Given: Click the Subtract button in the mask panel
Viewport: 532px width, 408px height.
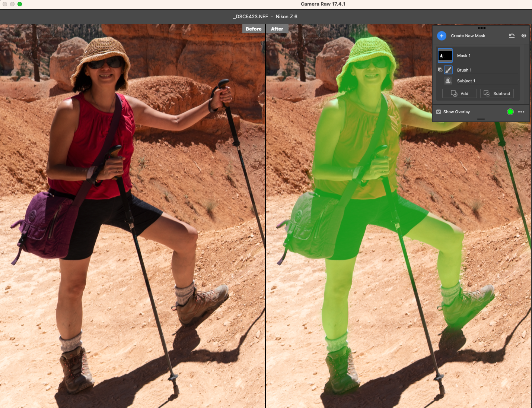Looking at the screenshot, I should pyautogui.click(x=497, y=94).
